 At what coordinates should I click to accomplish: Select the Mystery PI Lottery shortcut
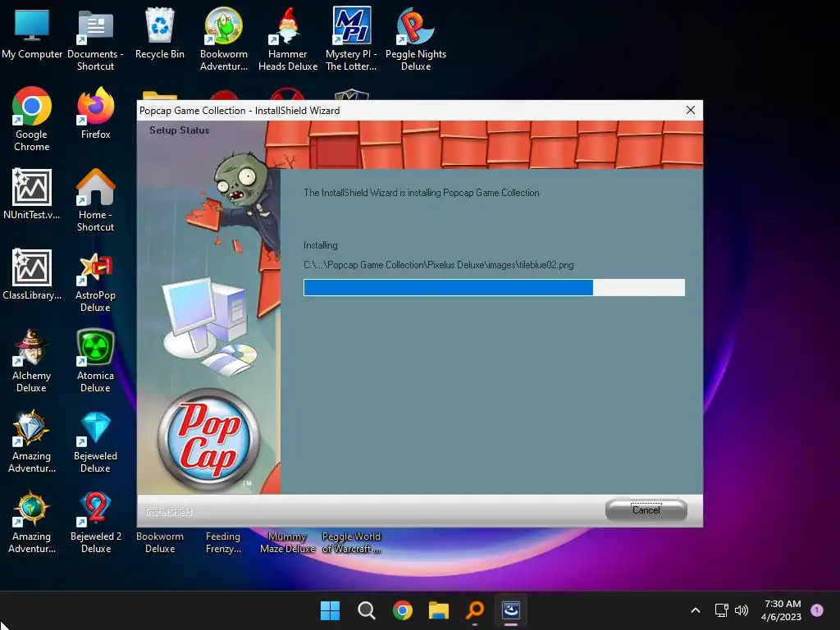pos(351,39)
